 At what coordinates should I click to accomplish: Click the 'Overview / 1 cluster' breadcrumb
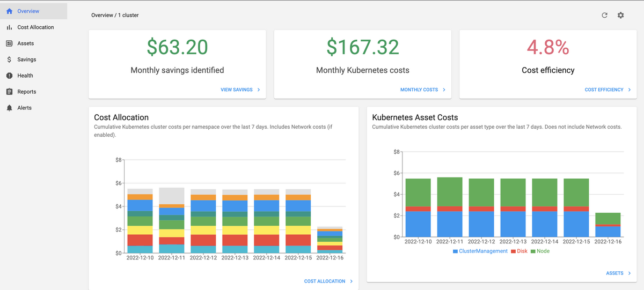pyautogui.click(x=115, y=15)
